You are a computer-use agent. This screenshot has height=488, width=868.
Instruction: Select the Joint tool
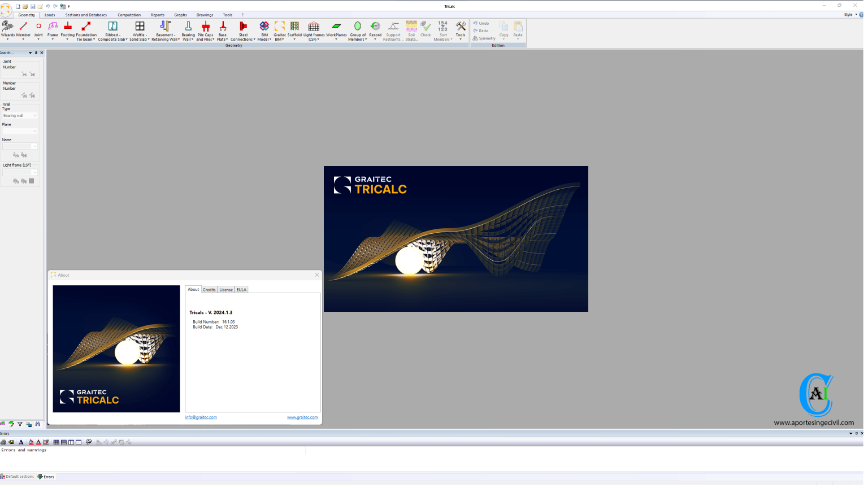point(38,30)
